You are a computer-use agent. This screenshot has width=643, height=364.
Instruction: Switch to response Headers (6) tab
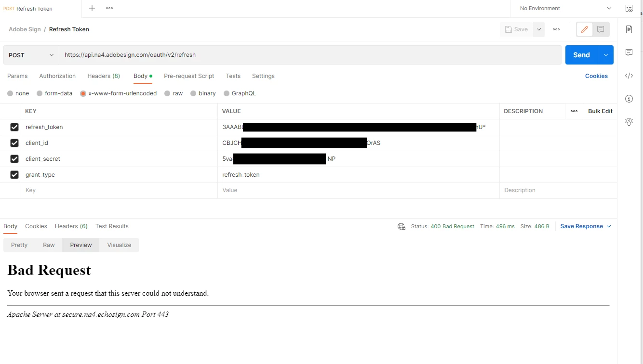coord(71,226)
